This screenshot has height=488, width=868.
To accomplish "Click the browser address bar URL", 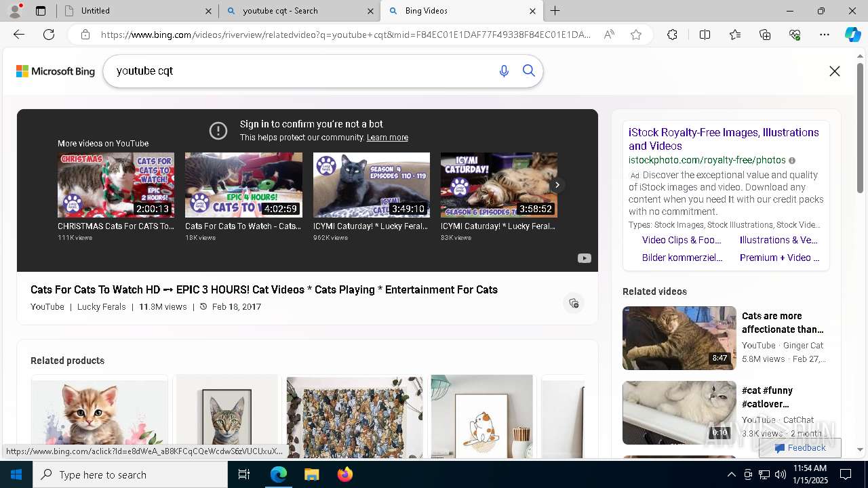I will tap(346, 35).
